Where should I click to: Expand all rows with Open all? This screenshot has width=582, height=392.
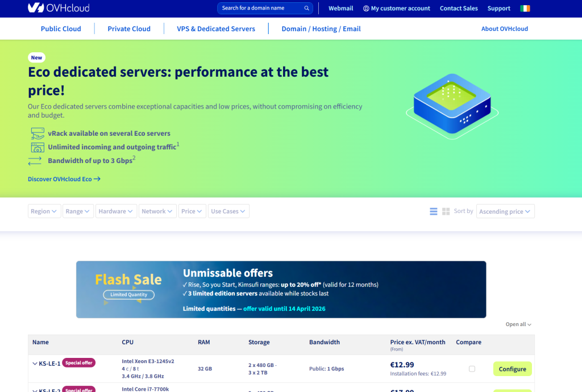tap(518, 324)
